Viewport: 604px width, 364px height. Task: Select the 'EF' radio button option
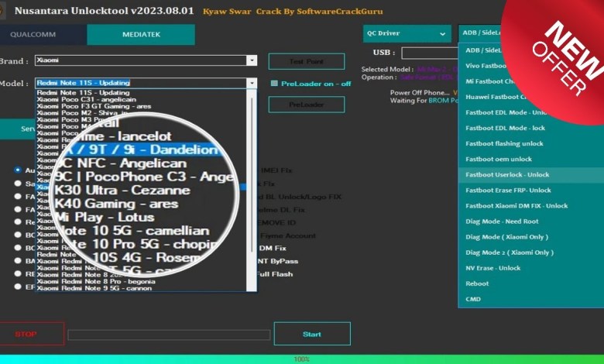18,286
